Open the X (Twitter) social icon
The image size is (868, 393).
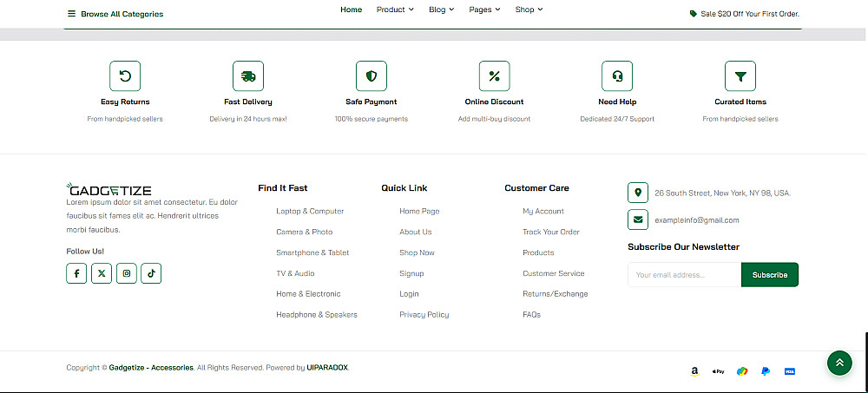pos(102,273)
